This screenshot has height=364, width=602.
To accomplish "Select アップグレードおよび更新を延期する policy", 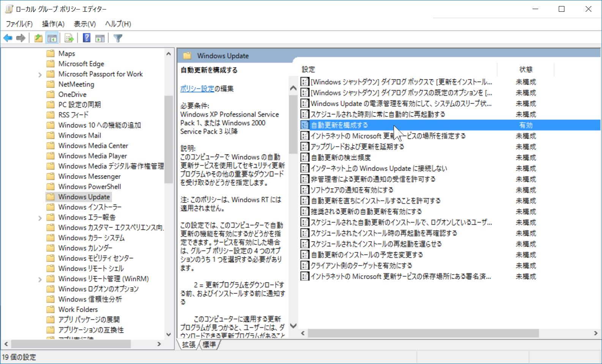I will [x=357, y=146].
